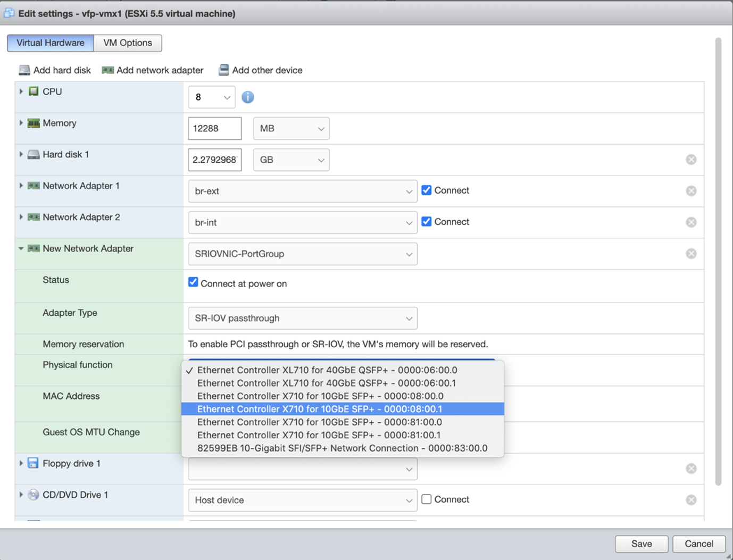Click the CPU info icon
The height and width of the screenshot is (560, 733).
tap(248, 97)
